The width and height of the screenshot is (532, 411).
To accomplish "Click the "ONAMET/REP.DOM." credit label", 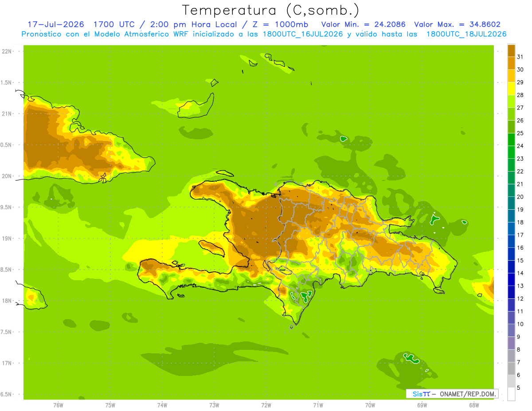I will (x=467, y=394).
